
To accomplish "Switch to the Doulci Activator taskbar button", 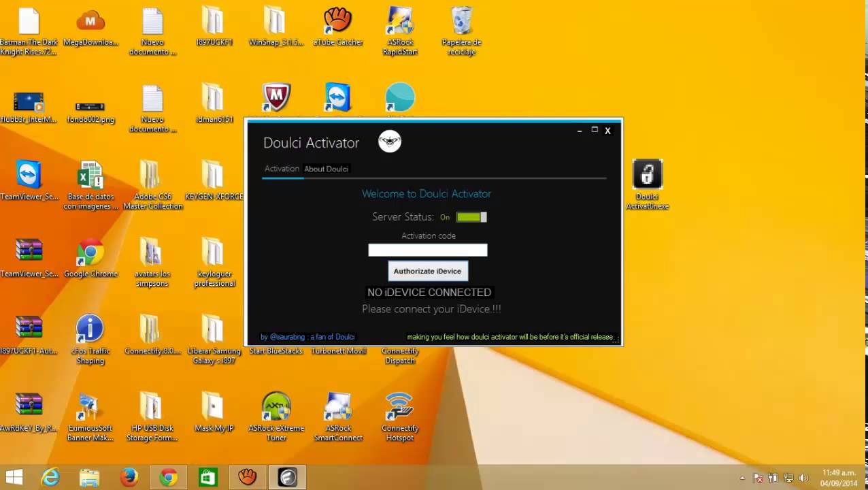I will pos(288,478).
